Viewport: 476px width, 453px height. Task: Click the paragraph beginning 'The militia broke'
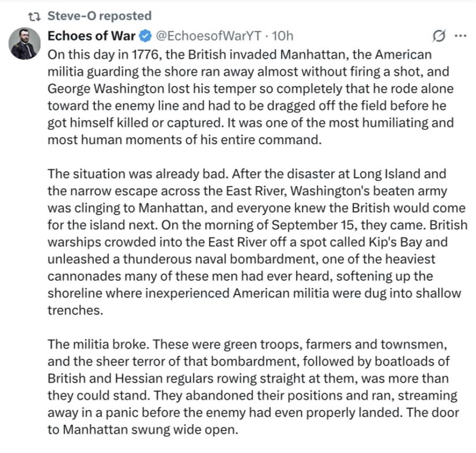[253, 387]
